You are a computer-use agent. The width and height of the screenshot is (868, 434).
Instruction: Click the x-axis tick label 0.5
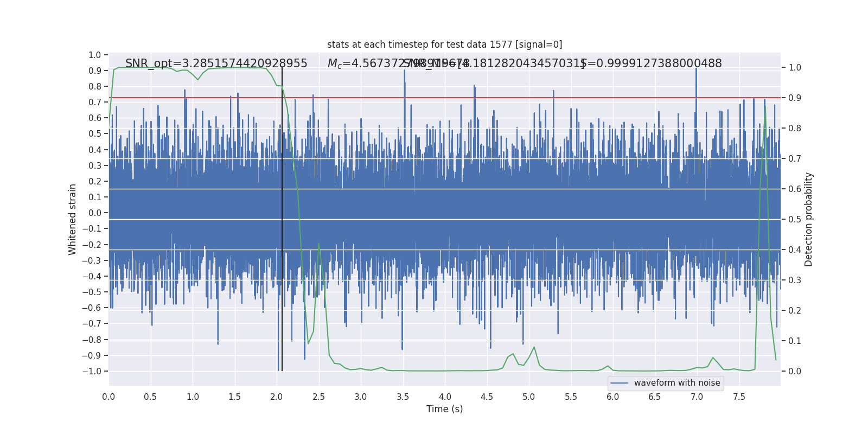tap(151, 397)
